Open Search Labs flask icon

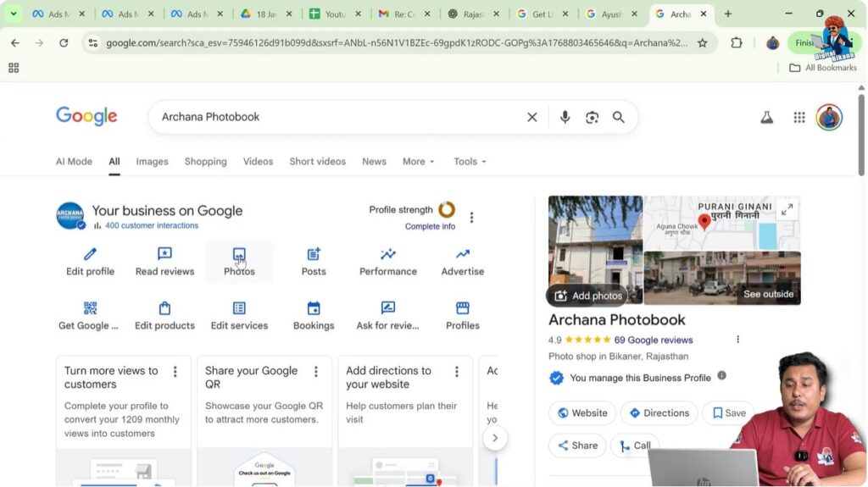(766, 118)
